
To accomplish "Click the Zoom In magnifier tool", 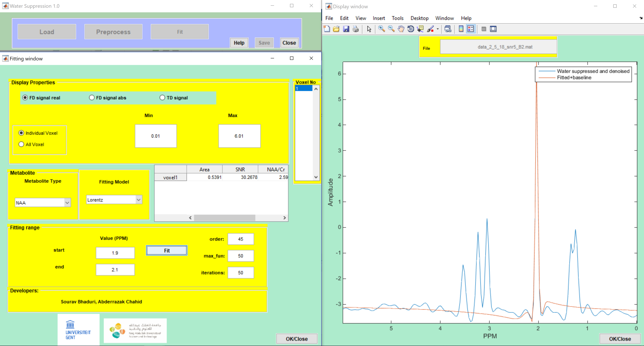I will pyautogui.click(x=381, y=29).
